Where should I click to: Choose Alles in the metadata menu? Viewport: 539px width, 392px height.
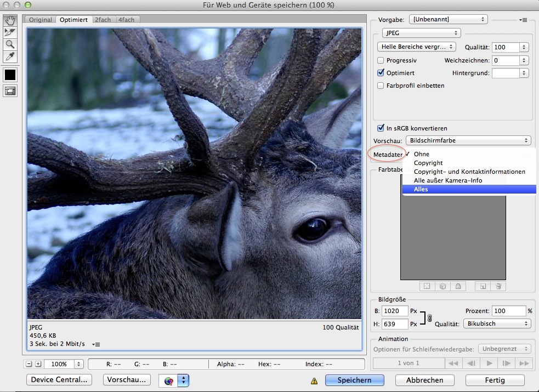click(421, 189)
